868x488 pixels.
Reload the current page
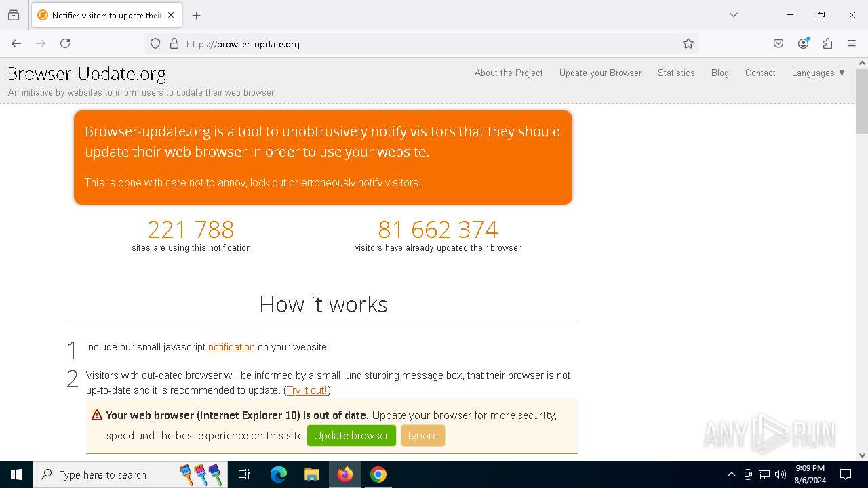65,43
